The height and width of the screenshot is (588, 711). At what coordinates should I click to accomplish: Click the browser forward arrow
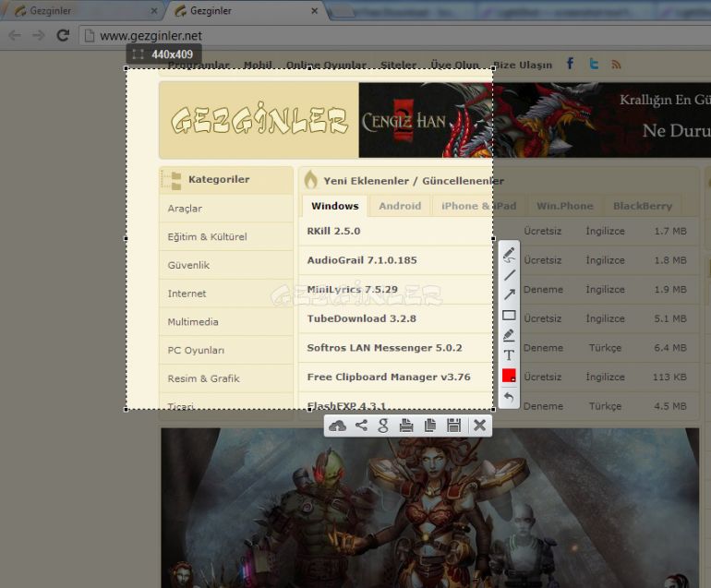(x=39, y=35)
